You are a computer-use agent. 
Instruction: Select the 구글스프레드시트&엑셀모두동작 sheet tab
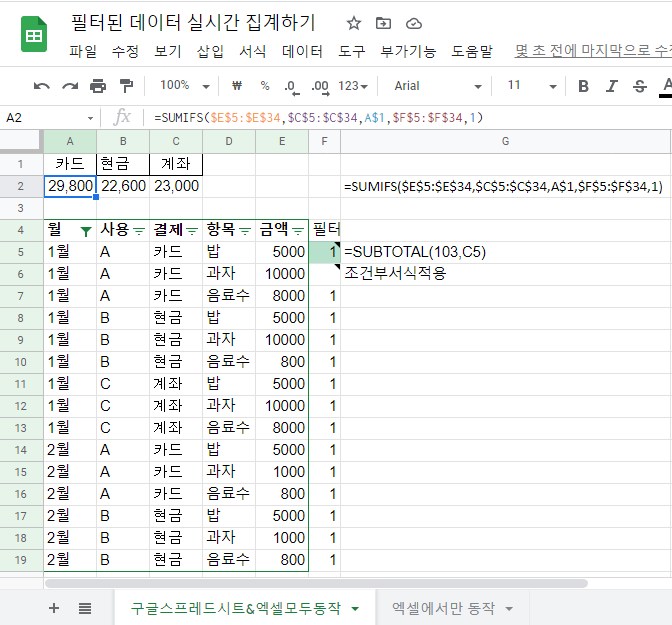[x=236, y=608]
